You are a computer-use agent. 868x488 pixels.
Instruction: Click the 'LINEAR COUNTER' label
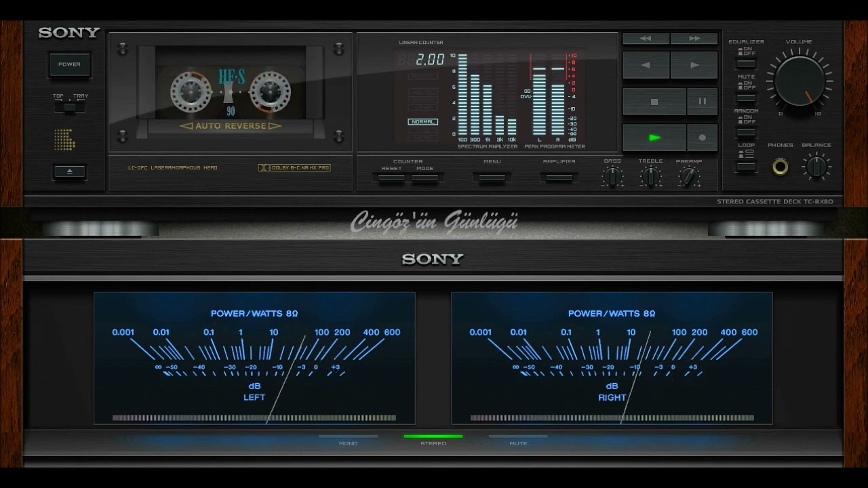point(421,43)
